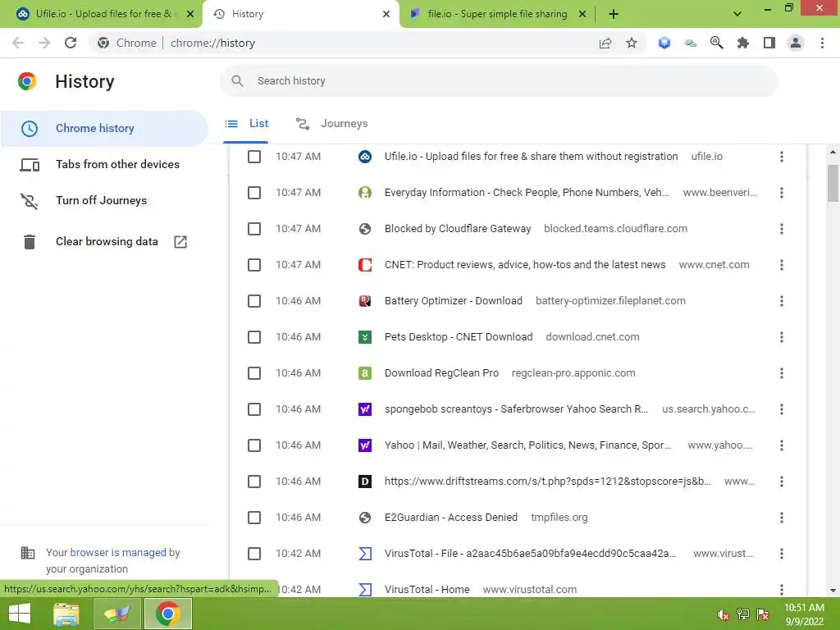Open Windows Start menu

20,614
